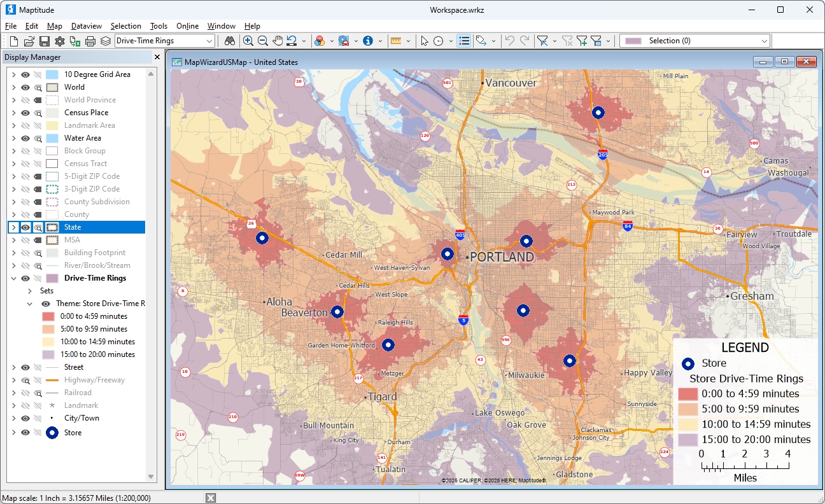Click the X button in status bar
825x504 pixels.
pos(211,498)
